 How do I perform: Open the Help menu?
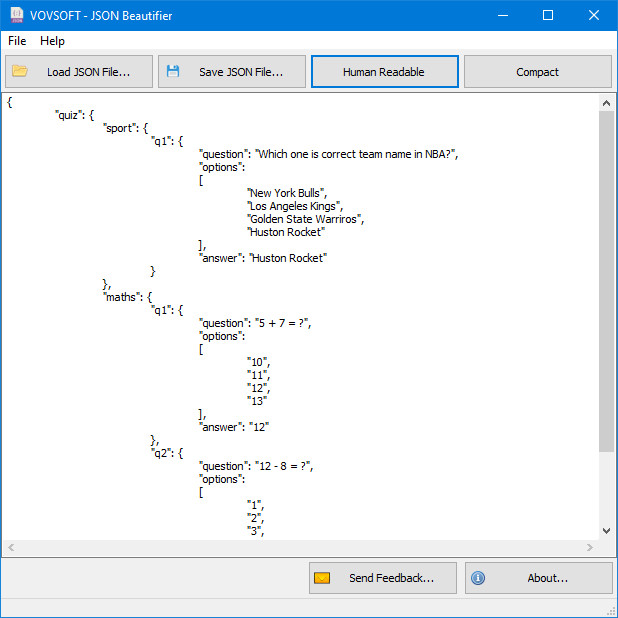pyautogui.click(x=52, y=41)
